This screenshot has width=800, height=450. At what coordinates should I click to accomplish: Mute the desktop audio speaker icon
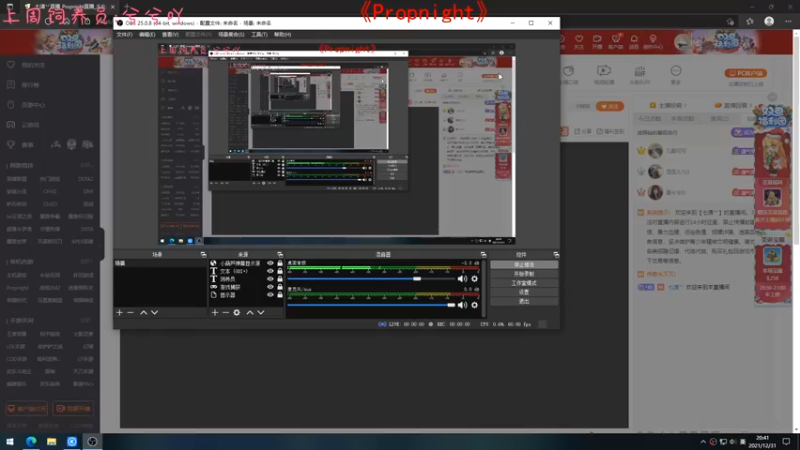[462, 279]
